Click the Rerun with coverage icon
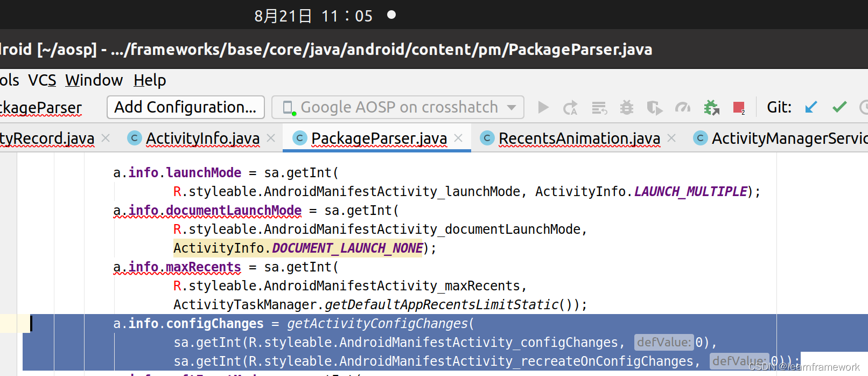The width and height of the screenshot is (868, 376). point(570,108)
